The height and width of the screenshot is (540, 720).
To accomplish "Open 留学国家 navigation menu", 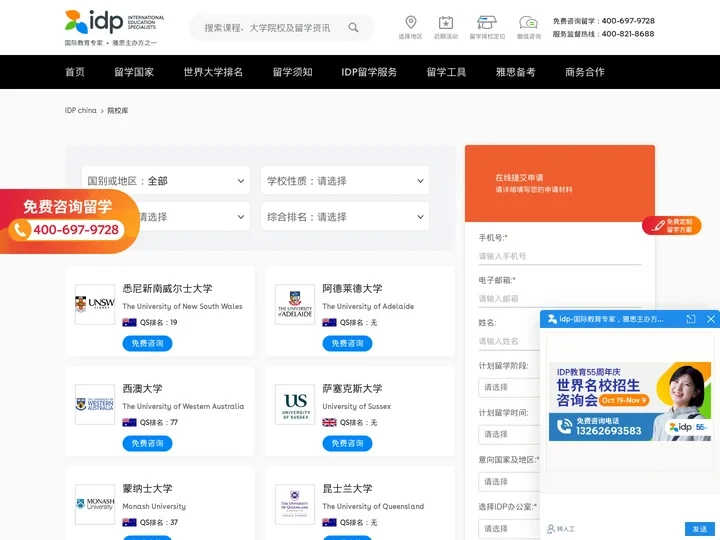I will click(x=134, y=72).
